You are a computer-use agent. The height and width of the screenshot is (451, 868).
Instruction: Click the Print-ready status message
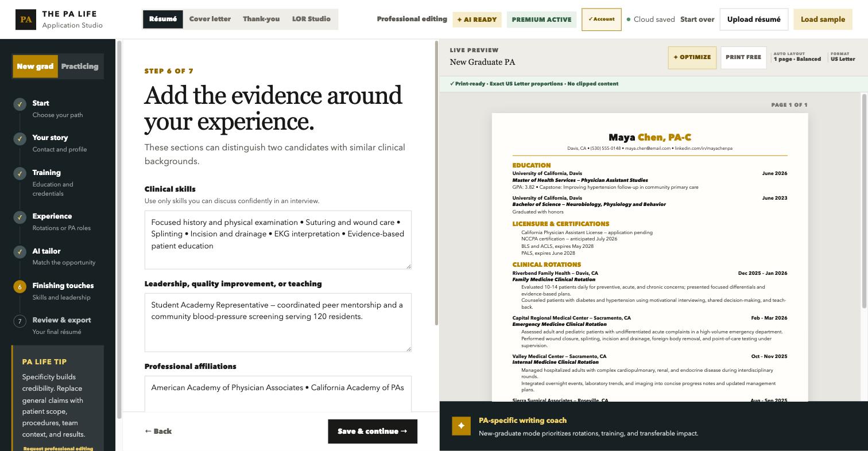click(x=534, y=84)
